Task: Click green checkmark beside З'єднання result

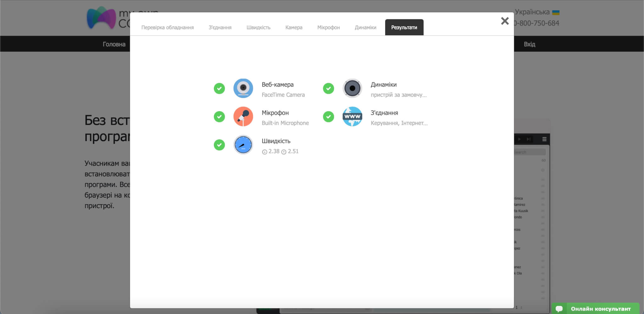Action: (x=328, y=117)
